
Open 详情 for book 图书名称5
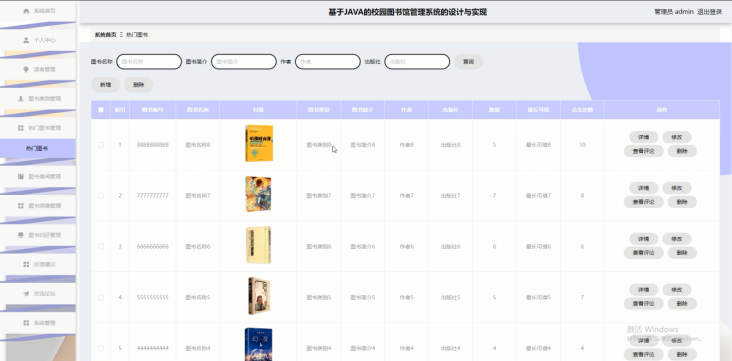pos(644,290)
